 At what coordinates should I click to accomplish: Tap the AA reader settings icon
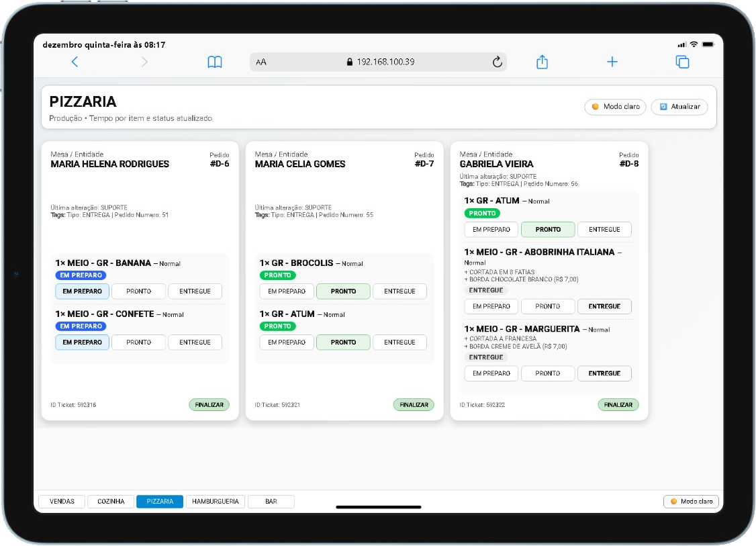(261, 62)
